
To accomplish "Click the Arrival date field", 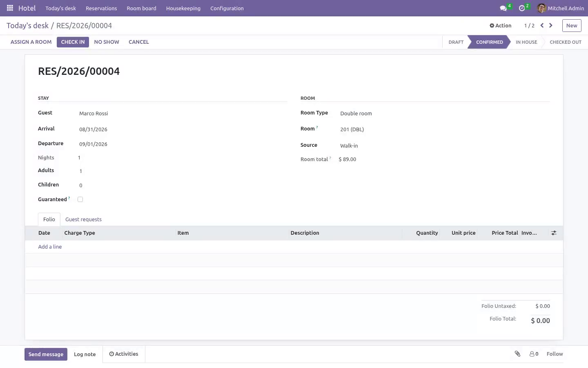I will pyautogui.click(x=183, y=130).
